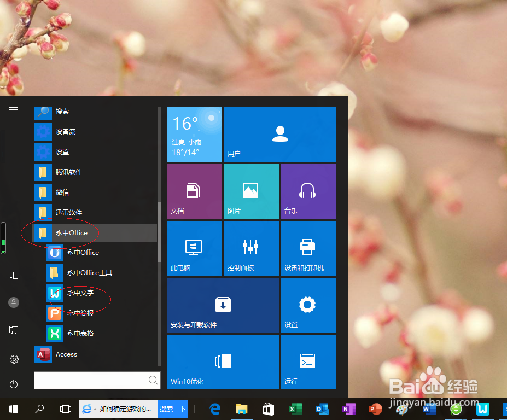Launch 永中表格 spreadsheet app
This screenshot has width=507, height=420.
101,334
